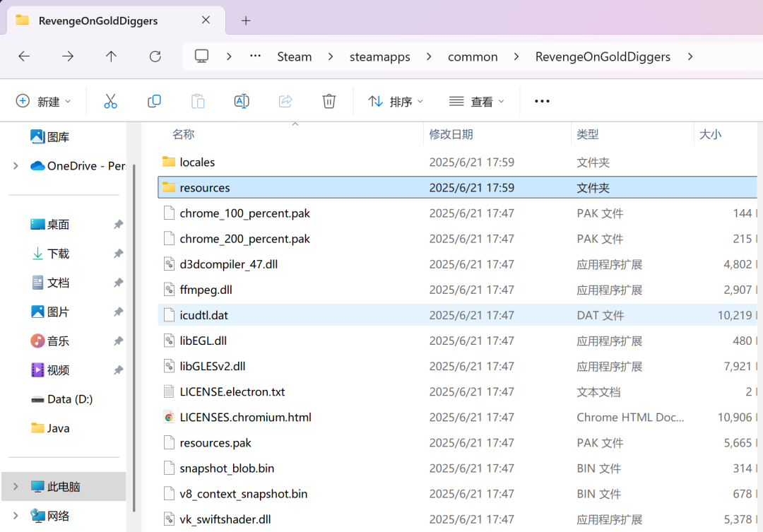The width and height of the screenshot is (763, 532).
Task: Click the Cut scissors icon
Action: click(110, 101)
